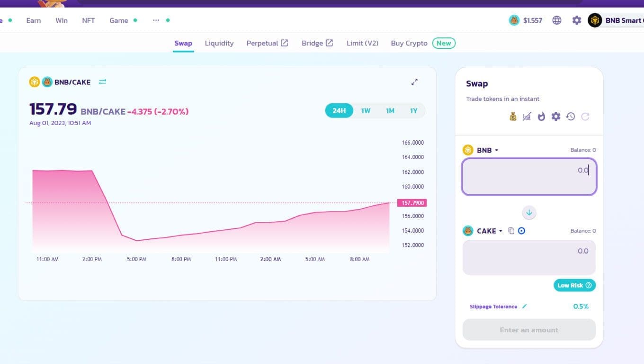Open the Game menu
This screenshot has width=644, height=364.
119,20
